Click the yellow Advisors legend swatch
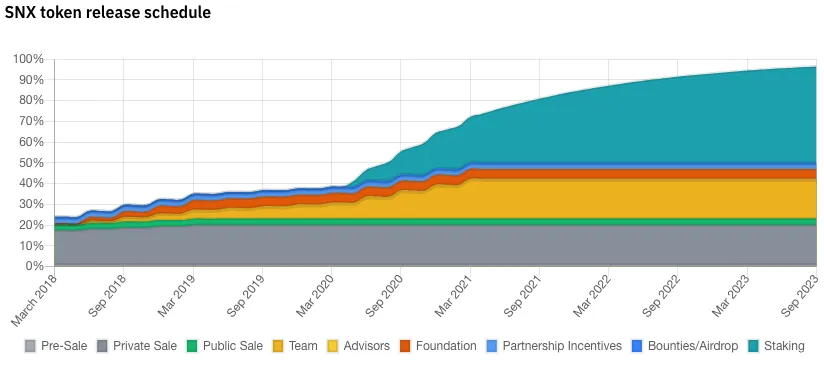Image resolution: width=824 pixels, height=365 pixels. point(333,346)
